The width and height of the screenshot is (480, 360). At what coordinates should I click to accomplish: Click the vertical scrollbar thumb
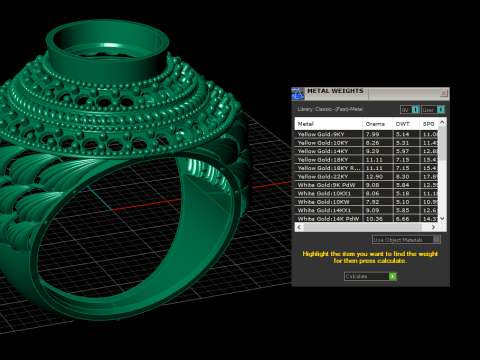click(442, 143)
